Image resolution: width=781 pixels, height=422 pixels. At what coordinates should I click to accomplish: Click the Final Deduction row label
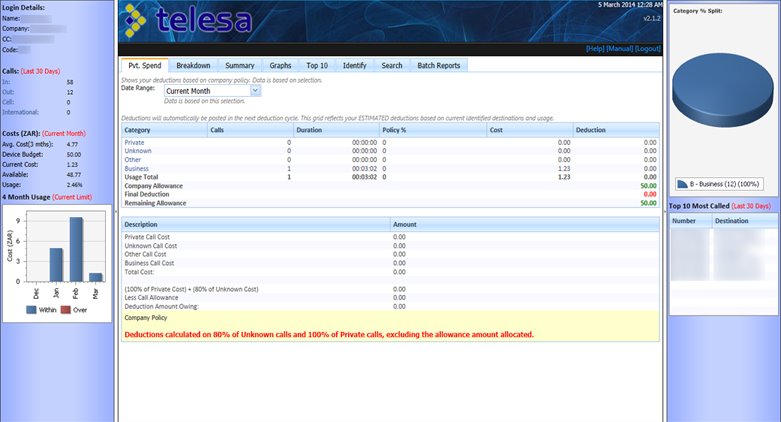pyautogui.click(x=147, y=194)
